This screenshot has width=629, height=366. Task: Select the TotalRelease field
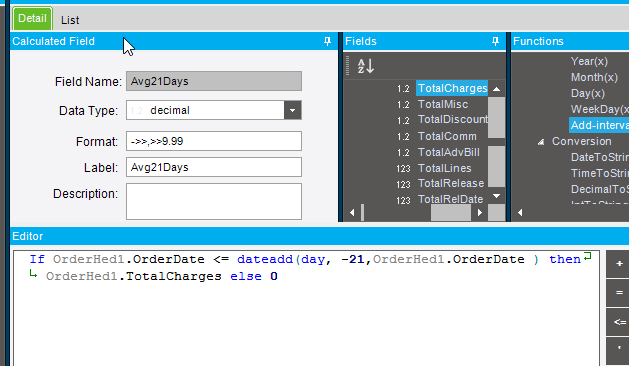pyautogui.click(x=451, y=183)
